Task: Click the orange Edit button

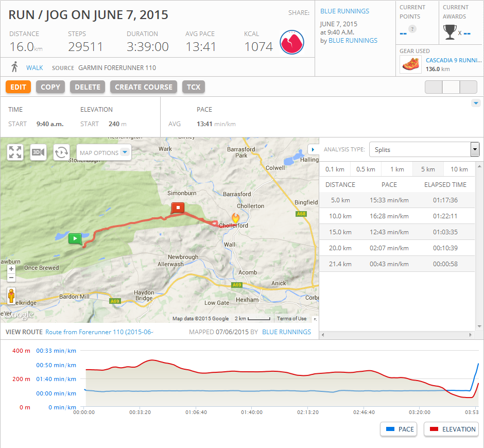Action: pyautogui.click(x=18, y=87)
